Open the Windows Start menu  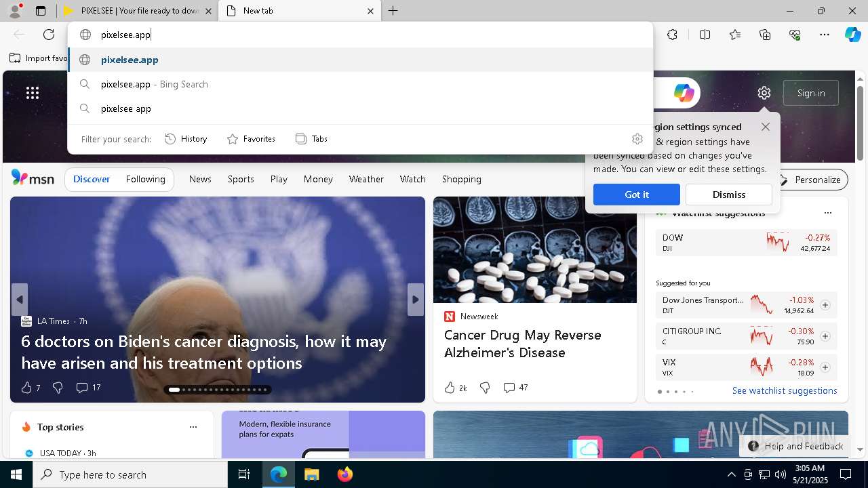point(16,474)
